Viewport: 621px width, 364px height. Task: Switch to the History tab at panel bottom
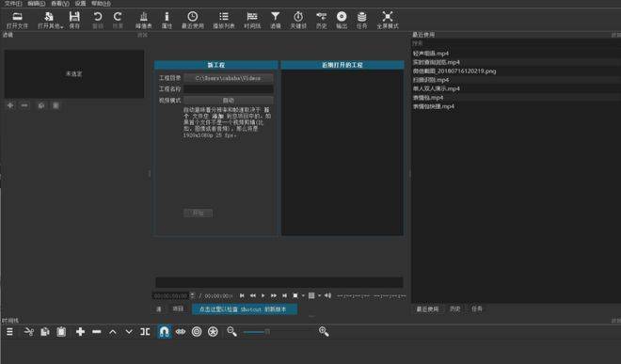(455, 309)
